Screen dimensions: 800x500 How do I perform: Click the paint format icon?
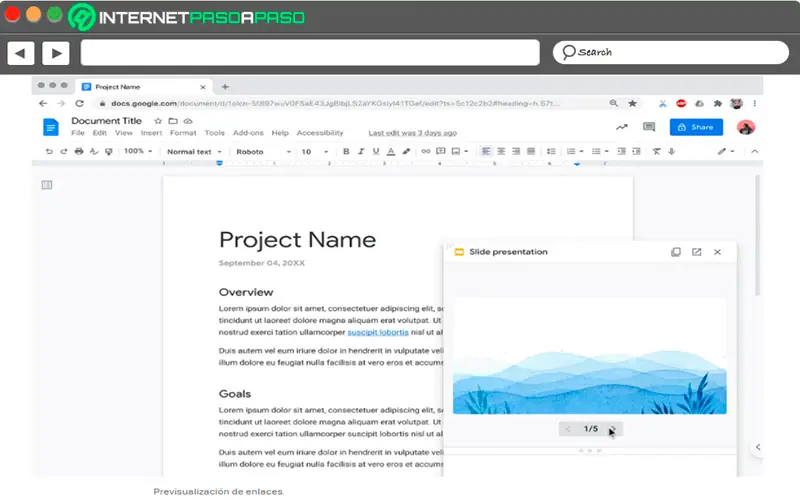point(108,151)
